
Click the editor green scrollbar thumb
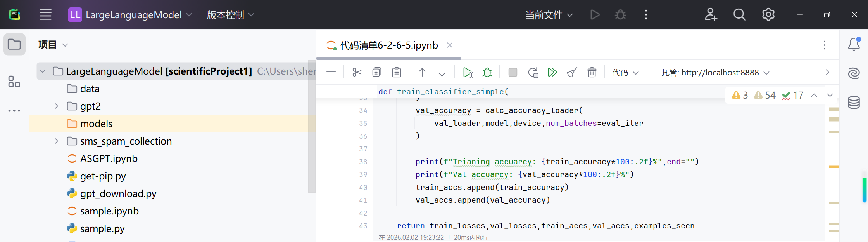(x=865, y=190)
